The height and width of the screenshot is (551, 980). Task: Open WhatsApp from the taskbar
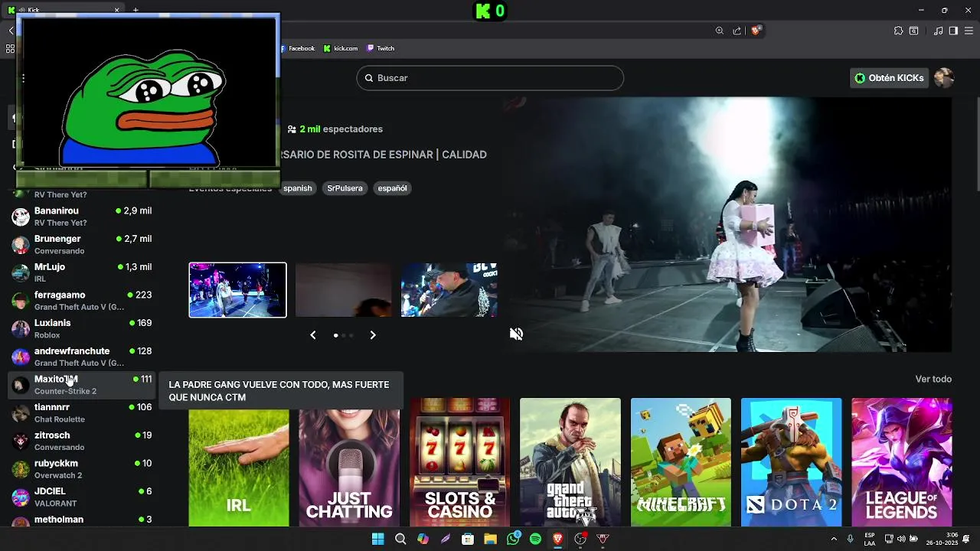point(513,539)
